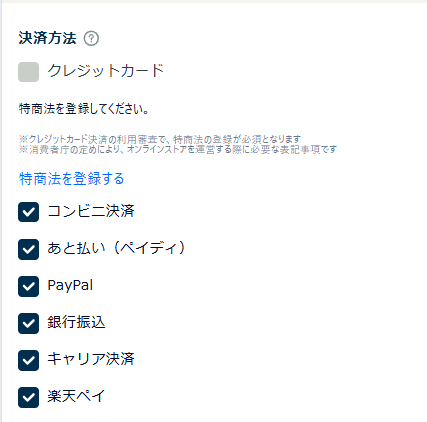Open the help icon beside 決済方法
This screenshot has height=422, width=427.
[x=91, y=39]
